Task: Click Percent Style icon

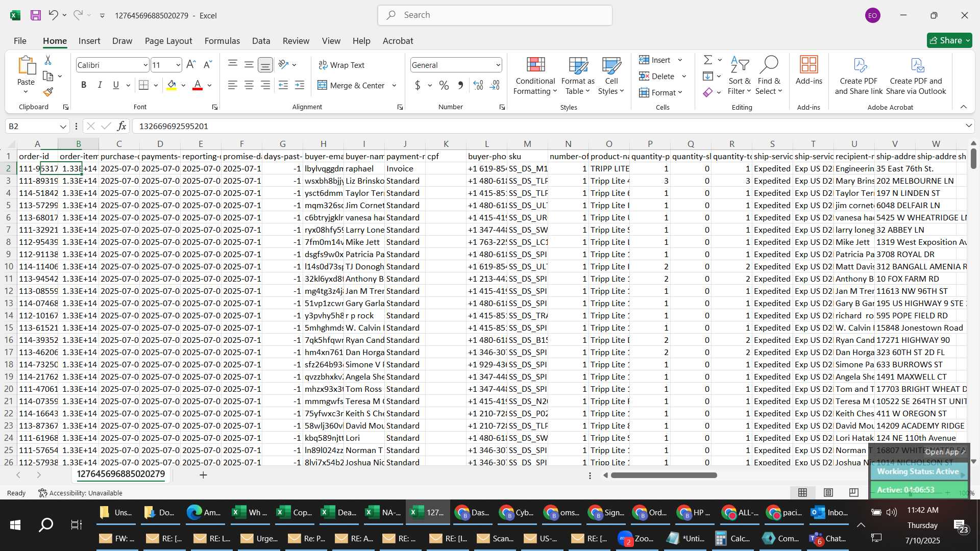Action: coord(444,85)
